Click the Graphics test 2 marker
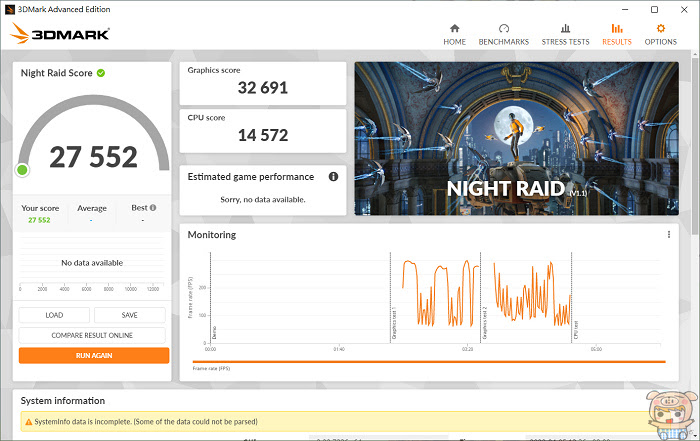Screen dimensions: 700x441 pos(484,323)
